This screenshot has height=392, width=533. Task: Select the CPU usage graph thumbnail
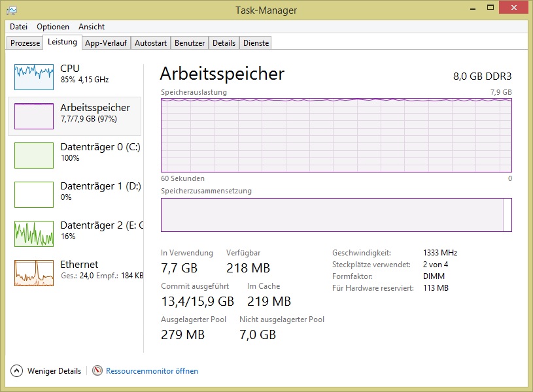point(34,77)
